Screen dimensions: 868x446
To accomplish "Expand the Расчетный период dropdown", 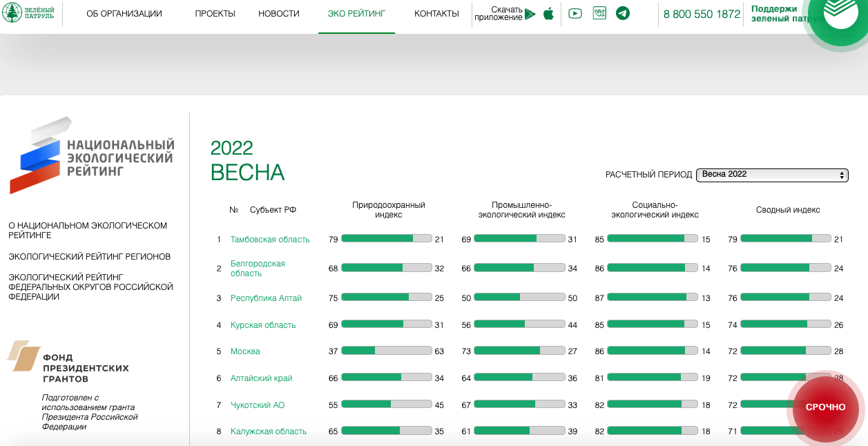I will click(771, 175).
